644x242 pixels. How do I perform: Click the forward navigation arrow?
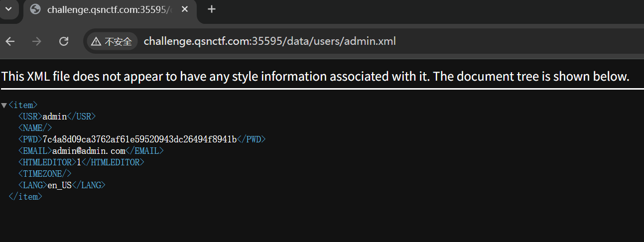(37, 41)
